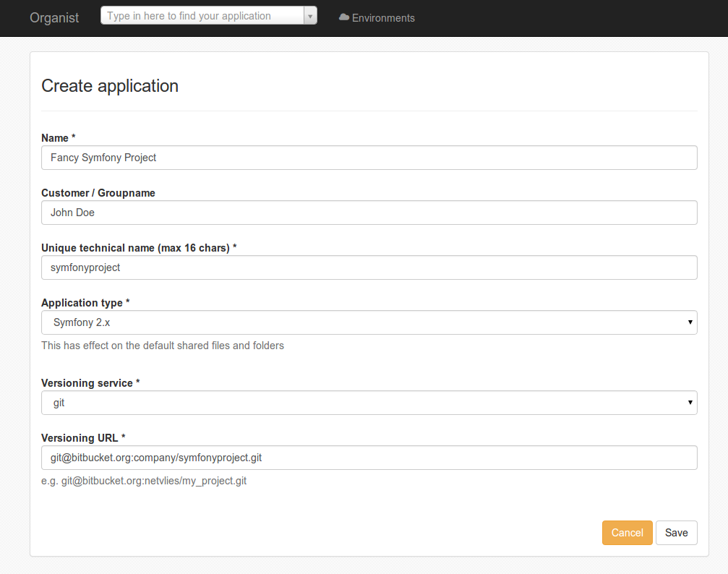
Task: Click the Versioning URL label
Action: [83, 438]
